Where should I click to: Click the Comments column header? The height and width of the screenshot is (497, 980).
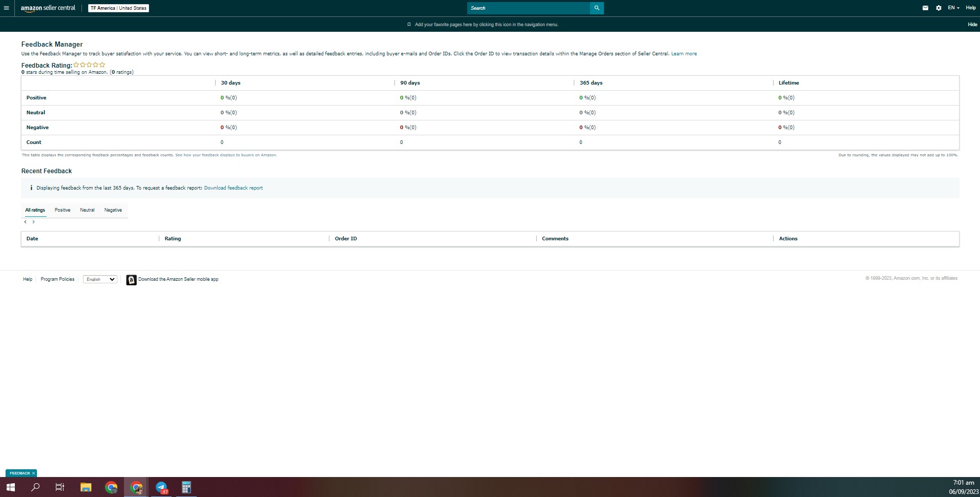(x=555, y=239)
